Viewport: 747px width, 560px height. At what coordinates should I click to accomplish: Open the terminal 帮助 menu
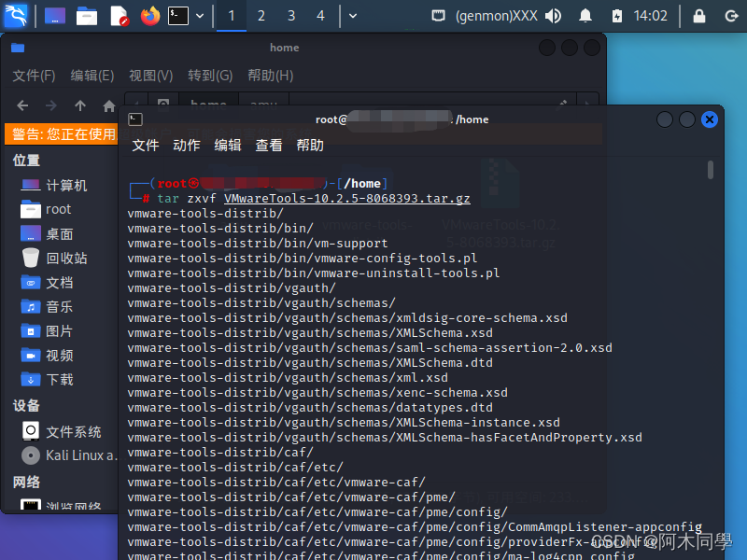tap(310, 145)
